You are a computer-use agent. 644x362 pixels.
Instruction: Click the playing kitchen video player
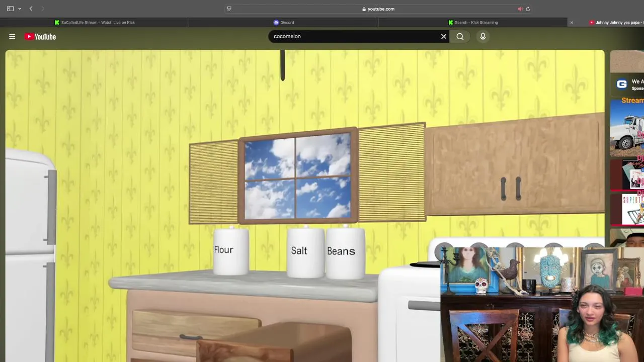[x=305, y=206]
